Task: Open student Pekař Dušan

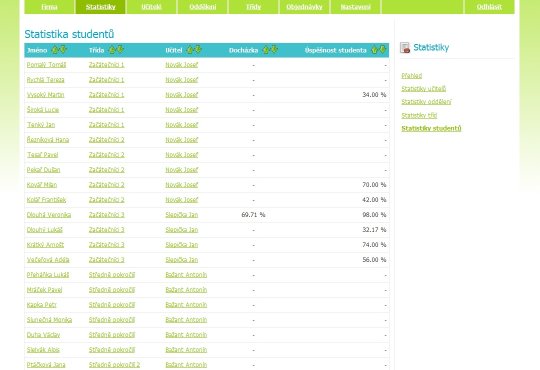Action: (x=44, y=170)
